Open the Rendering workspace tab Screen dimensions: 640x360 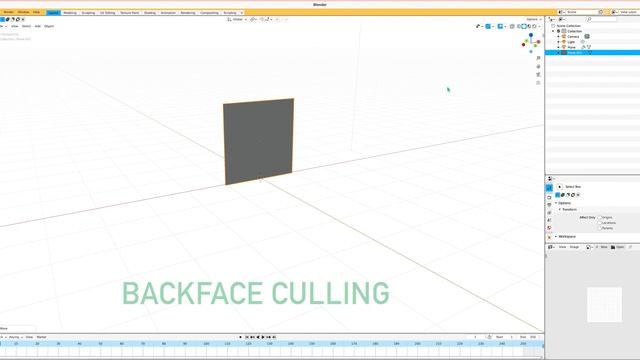(x=188, y=13)
